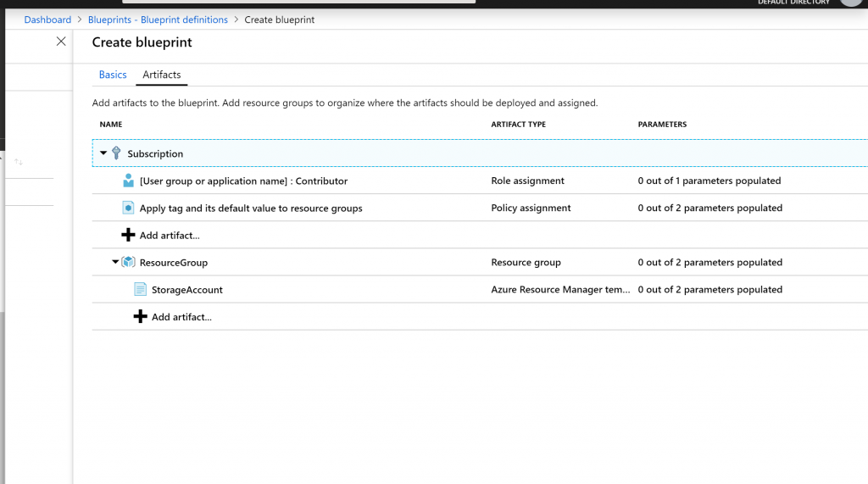This screenshot has height=484, width=868.
Task: Click the plus icon under StorageAccount
Action: 141,316
